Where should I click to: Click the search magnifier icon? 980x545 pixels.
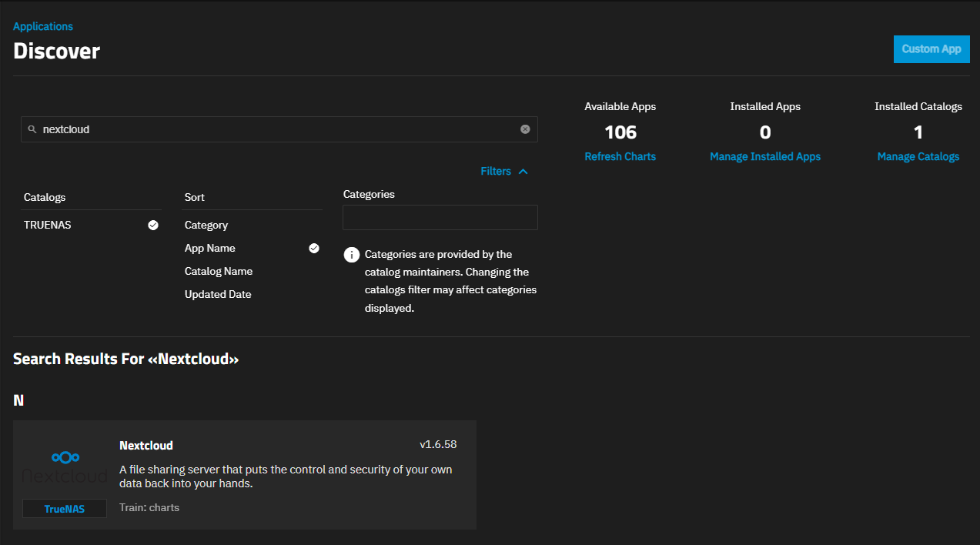click(32, 129)
